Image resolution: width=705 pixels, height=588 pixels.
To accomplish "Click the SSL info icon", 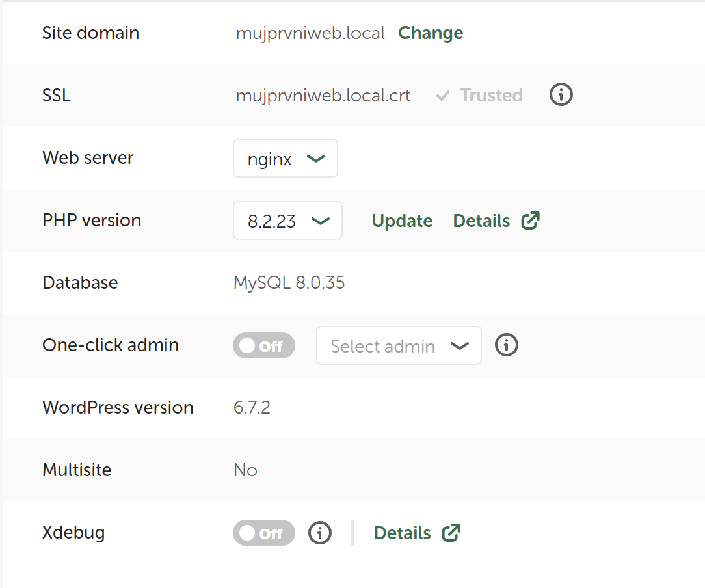I will (x=561, y=96).
